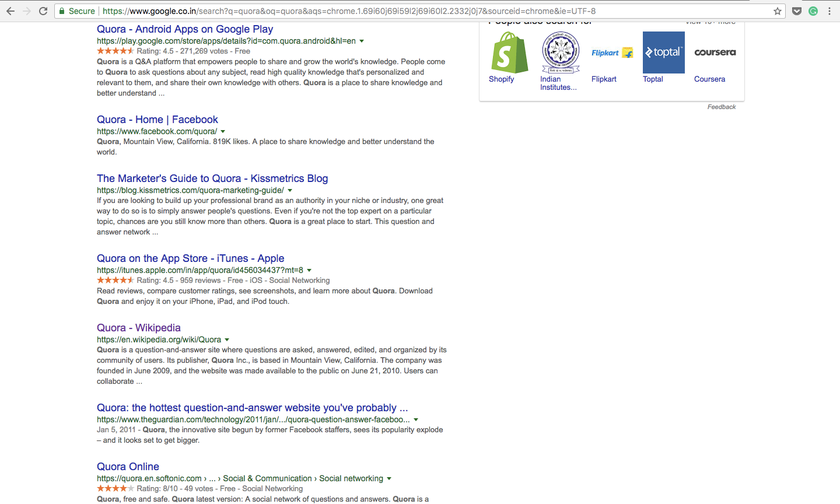
Task: Expand dropdown arrow beside facebook.com/quora URL
Action: (223, 132)
